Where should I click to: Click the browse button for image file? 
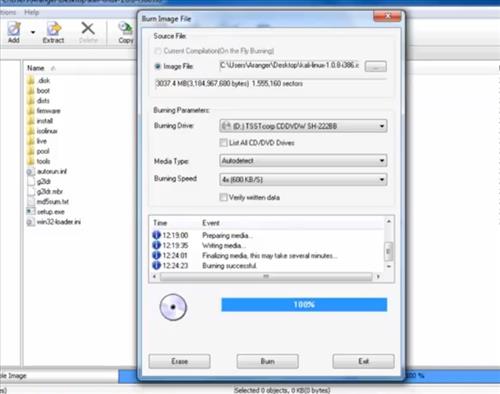coord(376,66)
